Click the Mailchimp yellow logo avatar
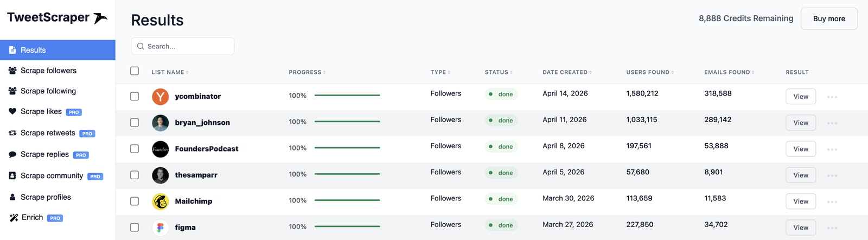868x240 pixels. 160,201
